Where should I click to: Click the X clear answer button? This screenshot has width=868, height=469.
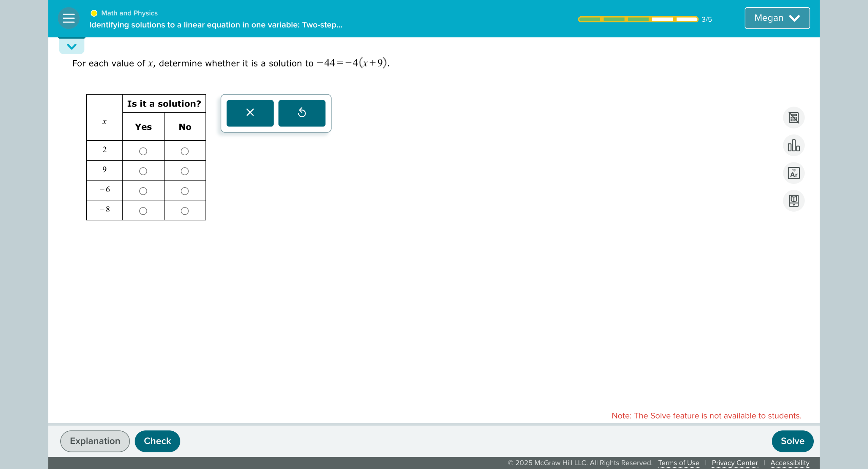click(250, 113)
